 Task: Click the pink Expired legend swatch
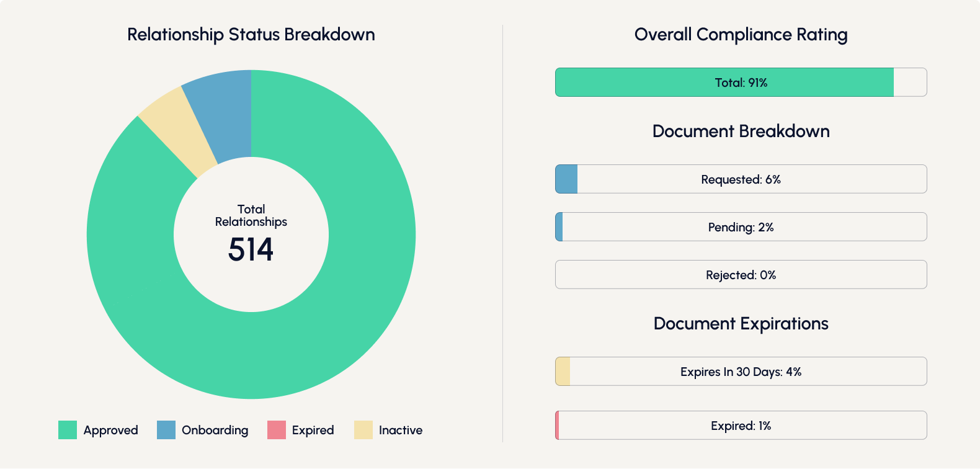(x=277, y=430)
